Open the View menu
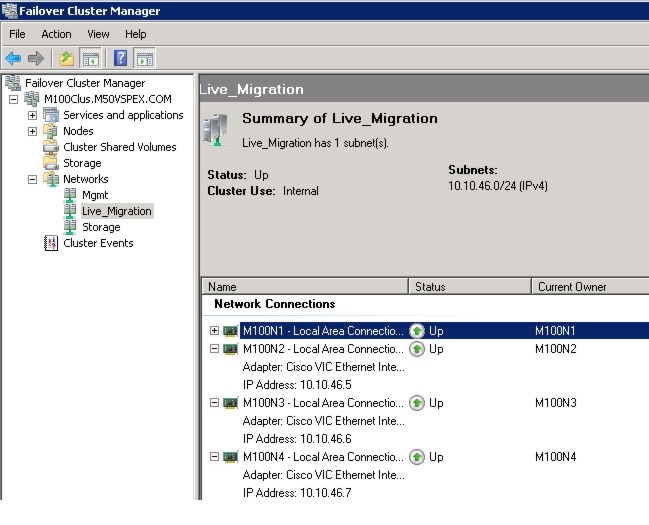649x525 pixels. click(98, 34)
